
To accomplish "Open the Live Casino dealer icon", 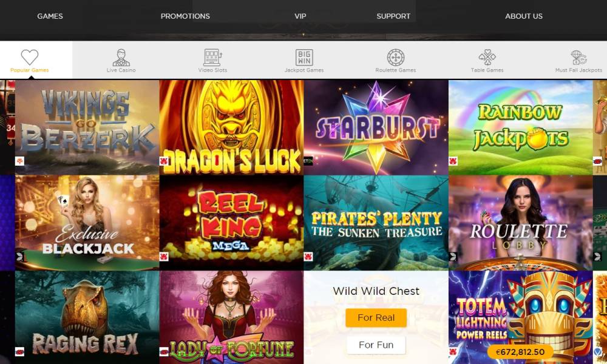I will click(x=121, y=57).
